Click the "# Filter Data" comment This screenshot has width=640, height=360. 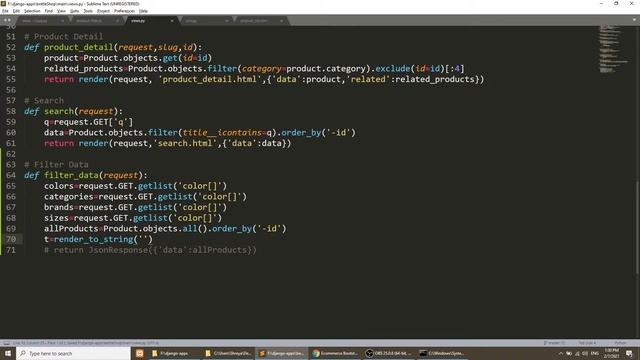coord(56,164)
